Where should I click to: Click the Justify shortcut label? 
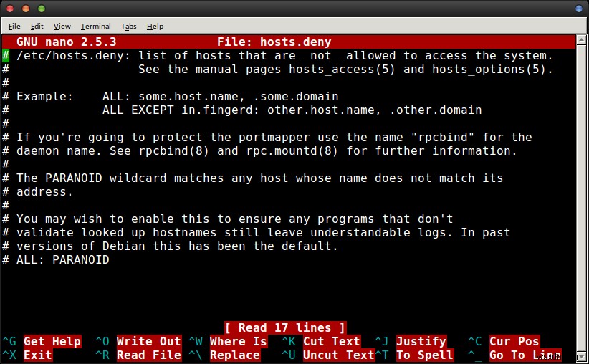pyautogui.click(x=421, y=341)
